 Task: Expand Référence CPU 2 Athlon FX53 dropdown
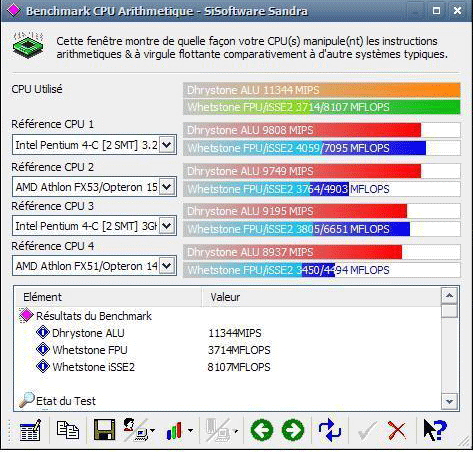(166, 187)
